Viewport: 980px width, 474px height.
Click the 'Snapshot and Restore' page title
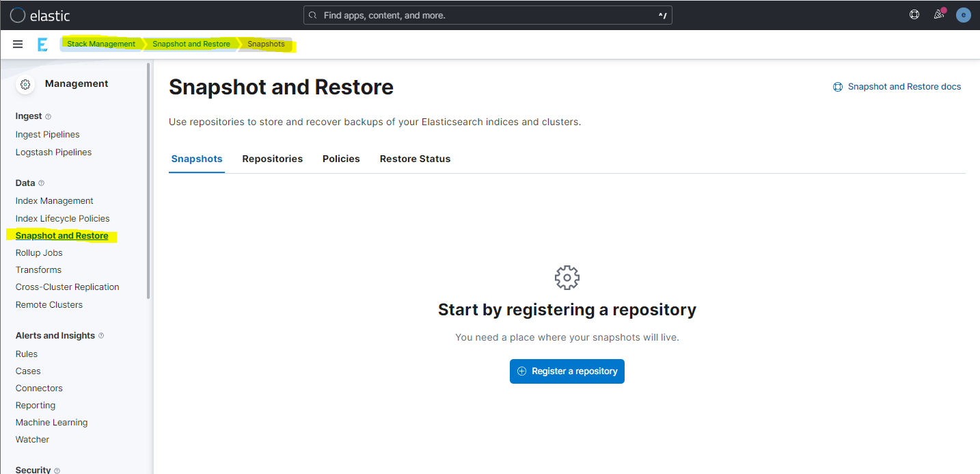pyautogui.click(x=282, y=87)
